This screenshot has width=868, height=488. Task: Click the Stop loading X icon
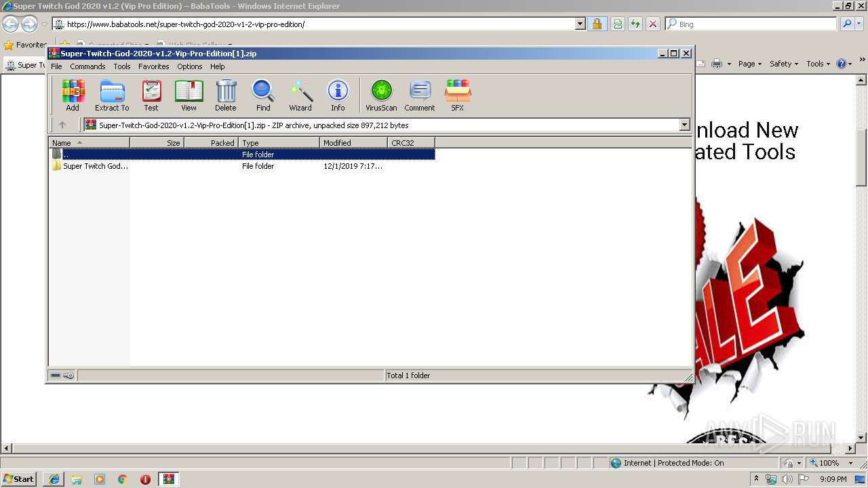click(653, 24)
